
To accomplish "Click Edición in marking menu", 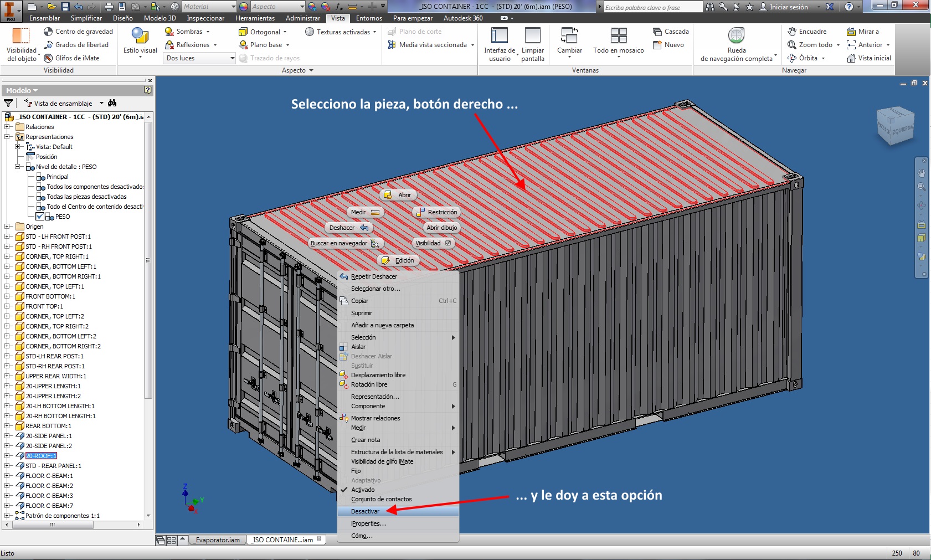I will point(398,260).
